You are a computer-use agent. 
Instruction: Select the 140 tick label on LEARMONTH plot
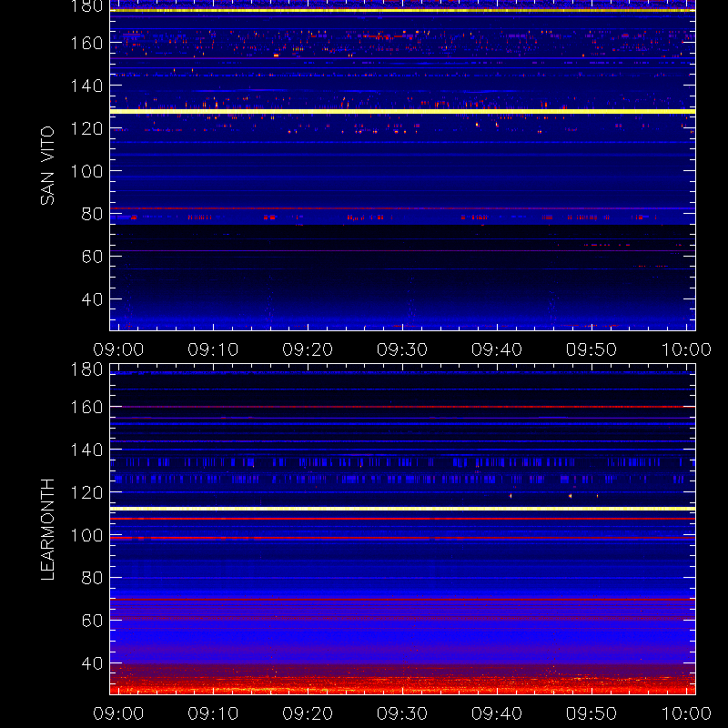(x=86, y=450)
